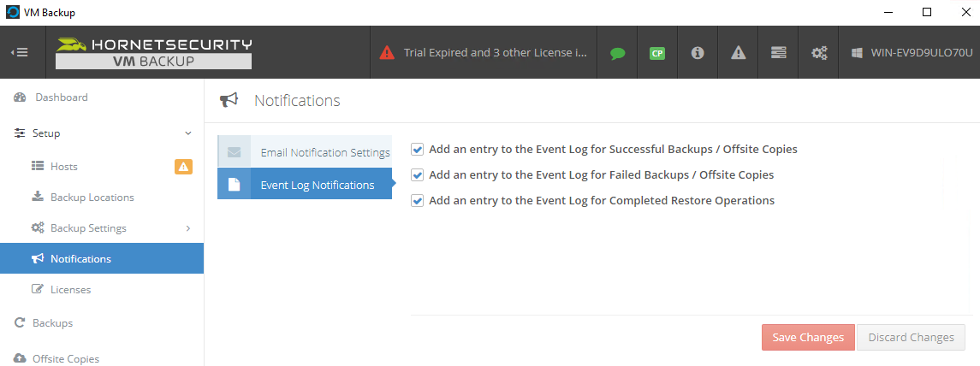Image resolution: width=980 pixels, height=366 pixels.
Task: Switch to Email Notification Settings tab
Action: coord(305,151)
